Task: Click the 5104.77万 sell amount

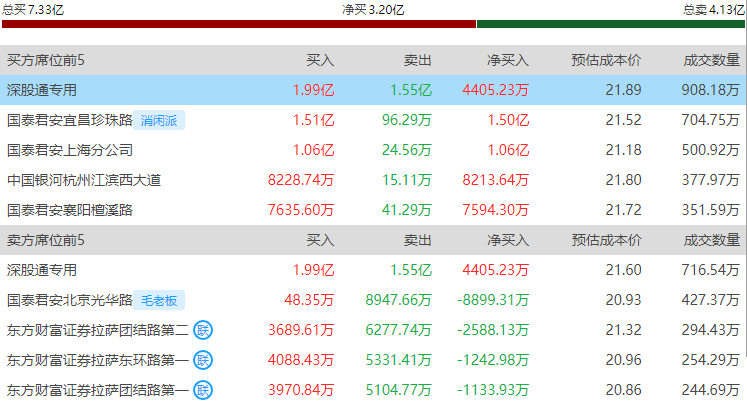Action: click(x=398, y=390)
